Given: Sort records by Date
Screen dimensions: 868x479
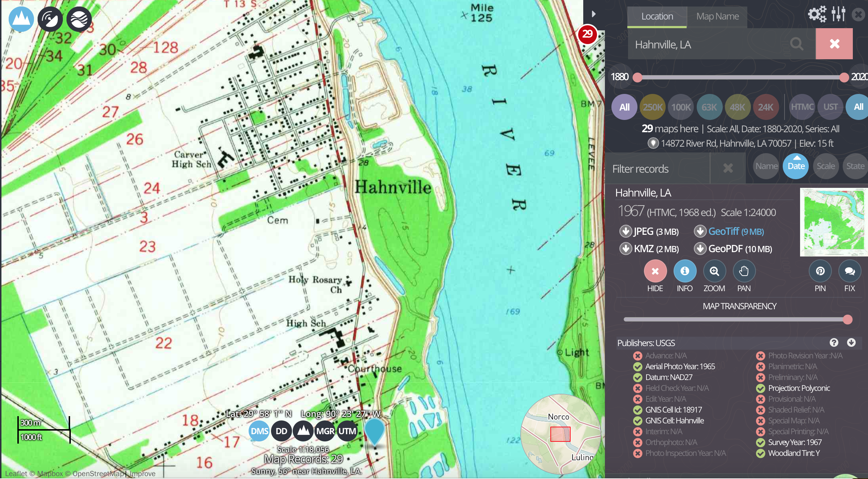Looking at the screenshot, I should point(796,166).
